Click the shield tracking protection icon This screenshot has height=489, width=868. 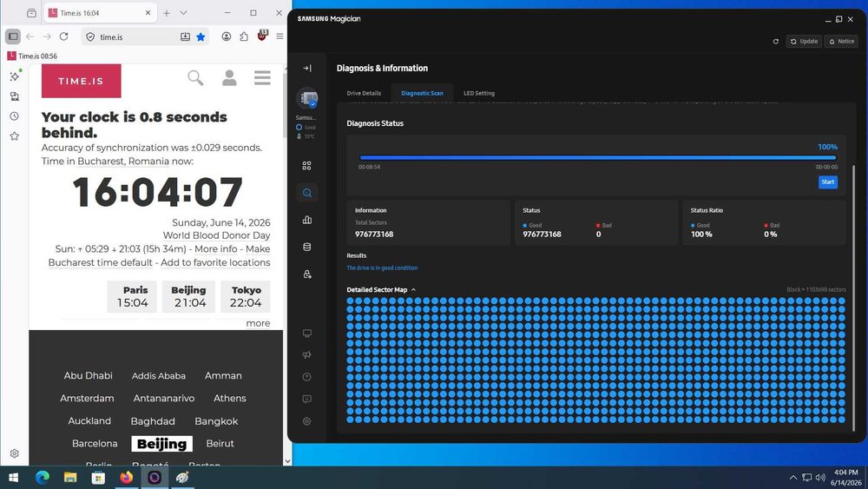tap(90, 37)
